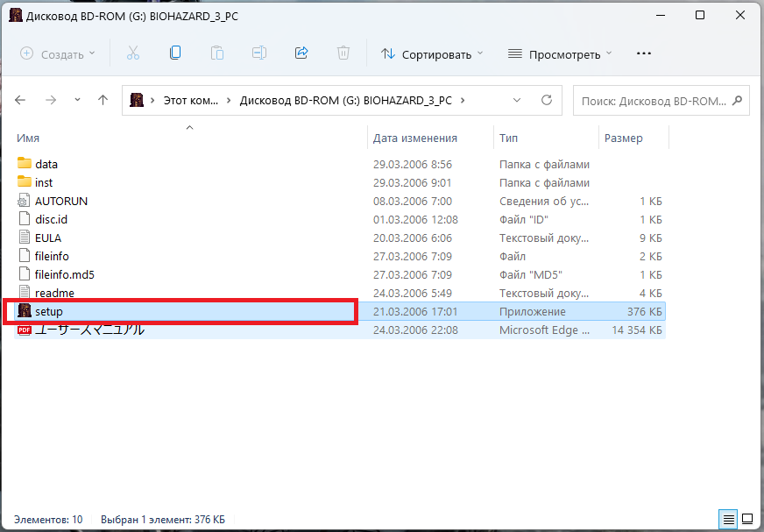Click Файл "ID" type cell
764x532 pixels.
click(523, 219)
